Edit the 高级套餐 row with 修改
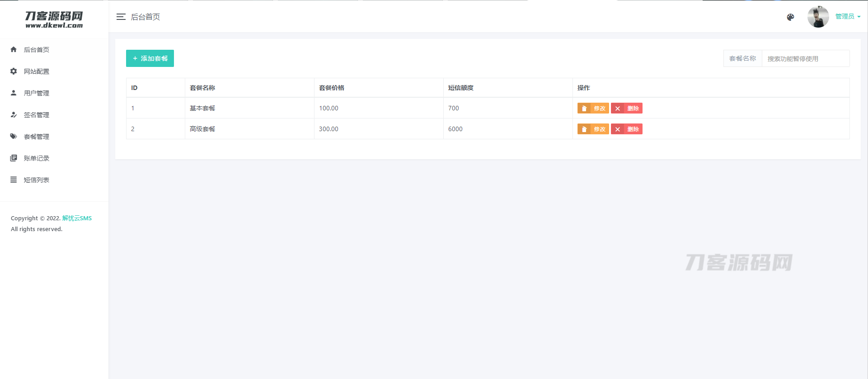868x379 pixels. (x=593, y=129)
